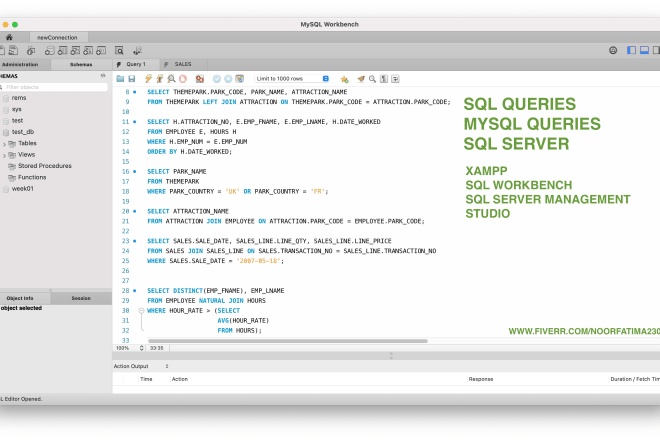Switch to the Schemas tab
The image size is (660, 440).
click(81, 64)
